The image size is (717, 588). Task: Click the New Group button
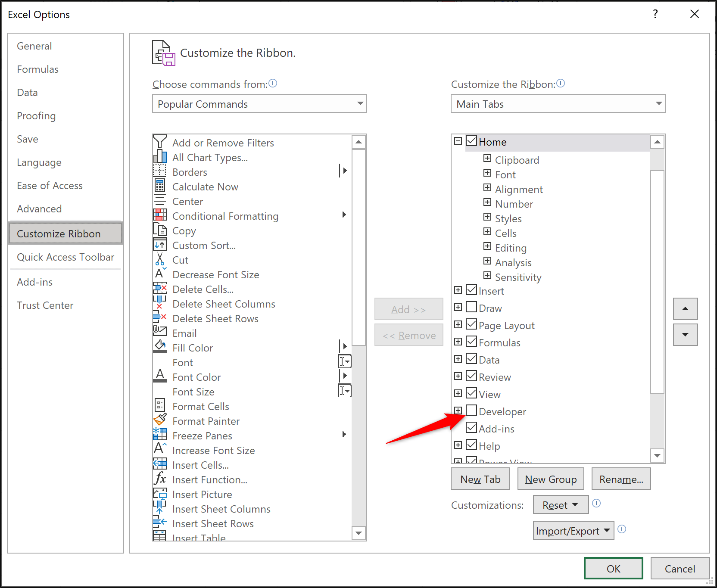550,479
